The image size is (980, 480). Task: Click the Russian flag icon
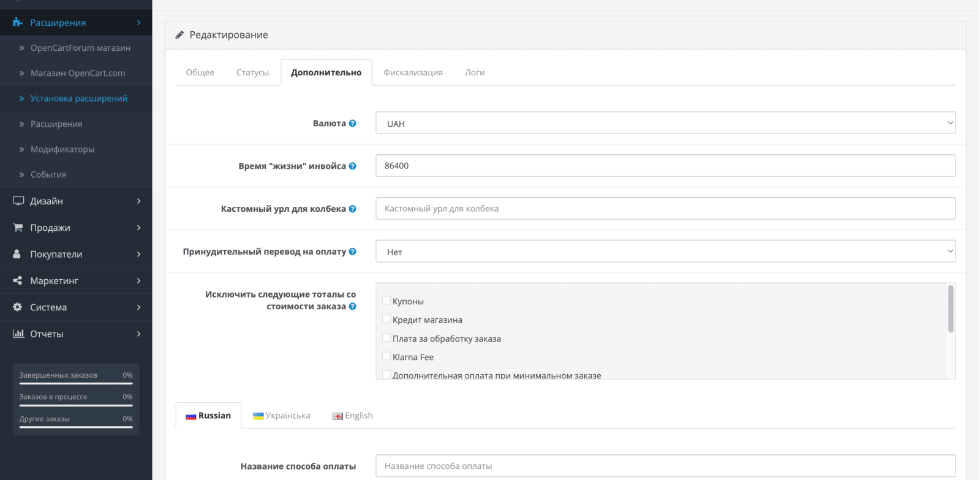[191, 416]
